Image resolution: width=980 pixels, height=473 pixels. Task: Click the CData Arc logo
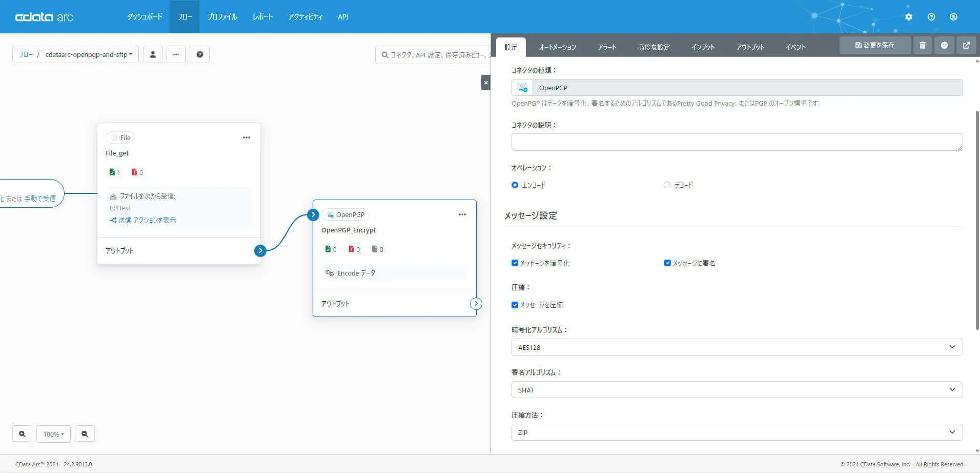pos(44,17)
